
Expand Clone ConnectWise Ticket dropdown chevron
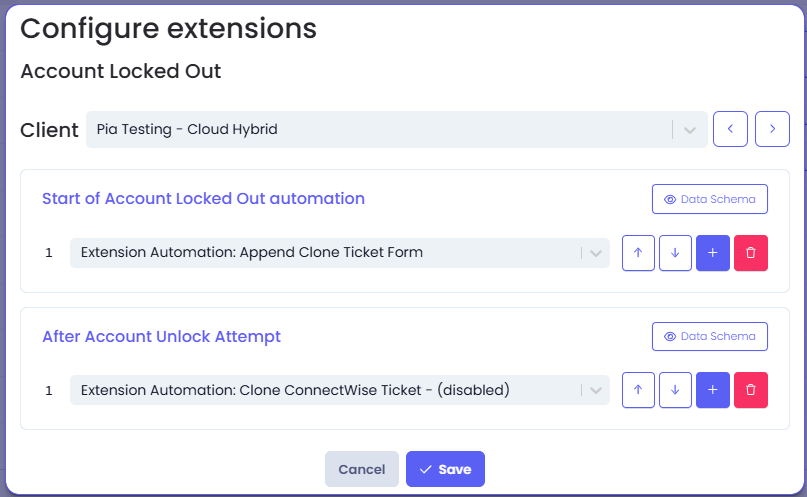tap(595, 390)
